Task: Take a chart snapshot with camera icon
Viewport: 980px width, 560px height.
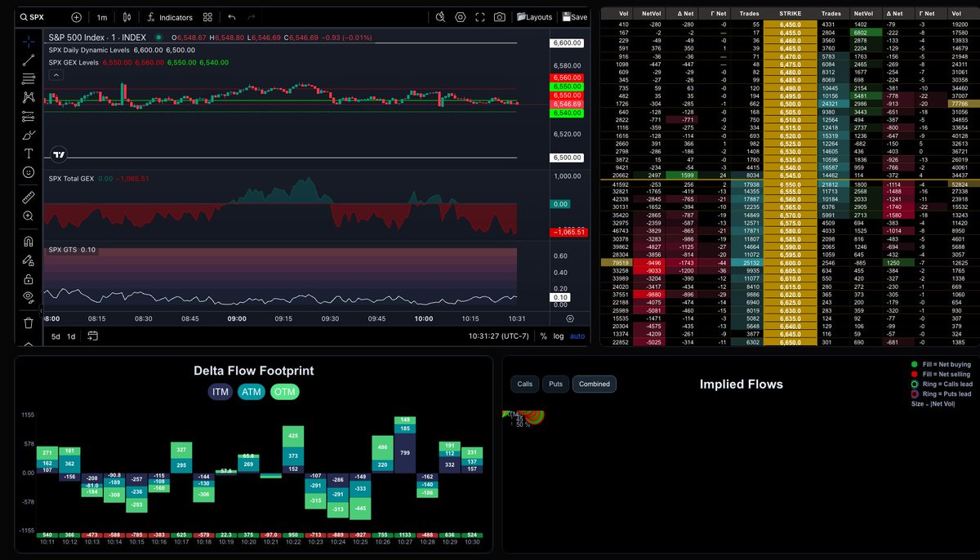Action: 500,17
